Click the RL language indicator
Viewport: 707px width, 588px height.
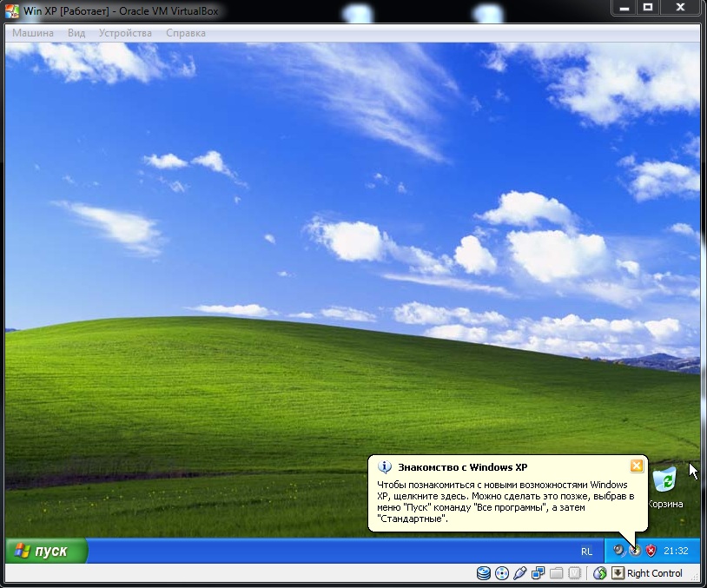pyautogui.click(x=586, y=551)
